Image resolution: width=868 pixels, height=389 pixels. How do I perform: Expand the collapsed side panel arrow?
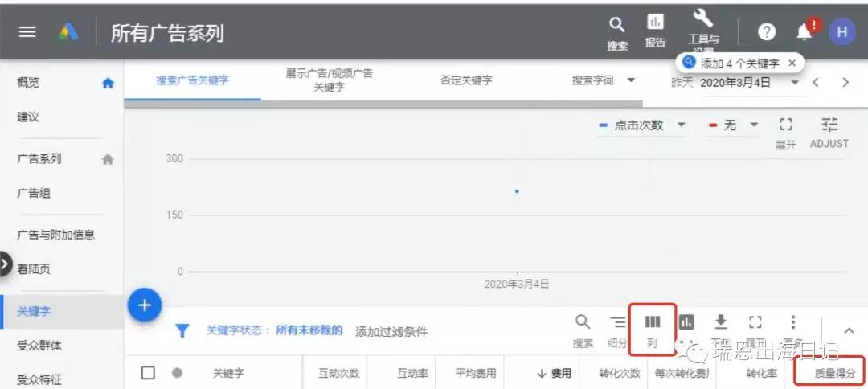(x=5, y=264)
